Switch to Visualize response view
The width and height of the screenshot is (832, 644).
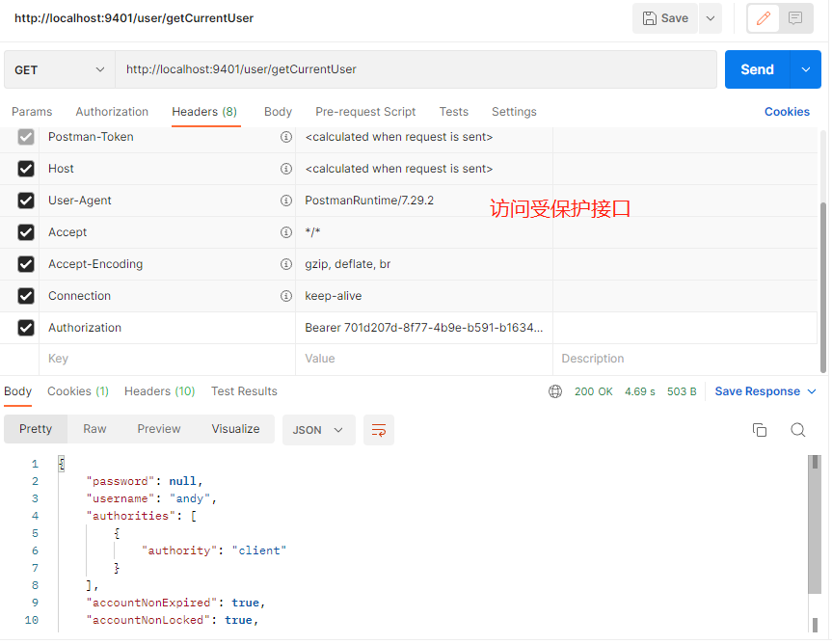click(x=235, y=429)
